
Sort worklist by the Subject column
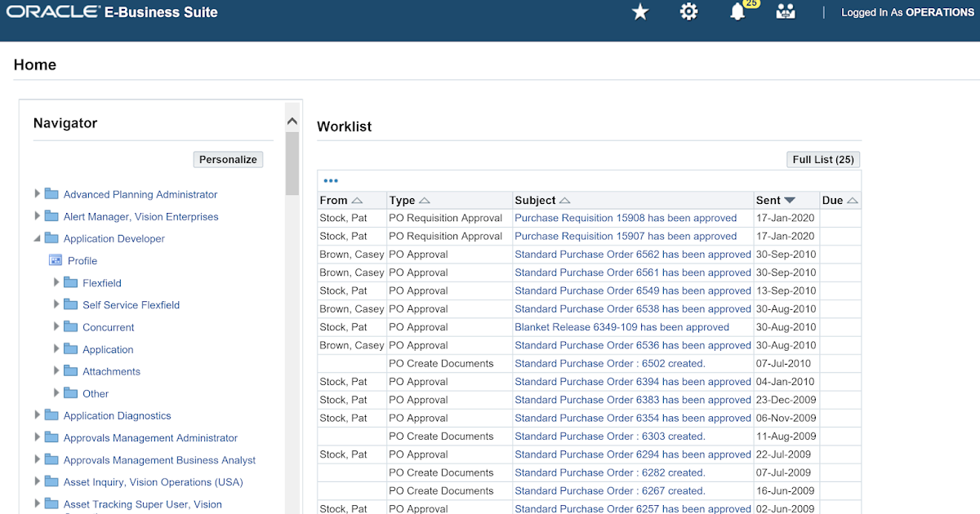pyautogui.click(x=563, y=200)
